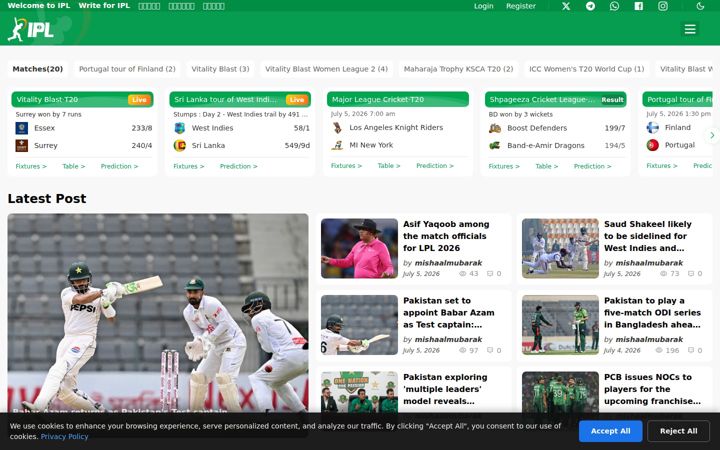Accept all cookies
720x450 pixels.
click(x=610, y=431)
